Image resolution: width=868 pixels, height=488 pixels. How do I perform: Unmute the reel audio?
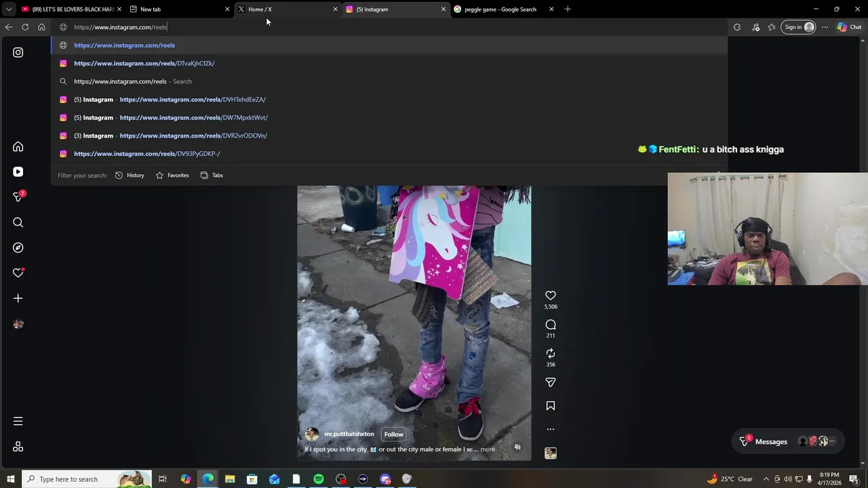(x=517, y=447)
